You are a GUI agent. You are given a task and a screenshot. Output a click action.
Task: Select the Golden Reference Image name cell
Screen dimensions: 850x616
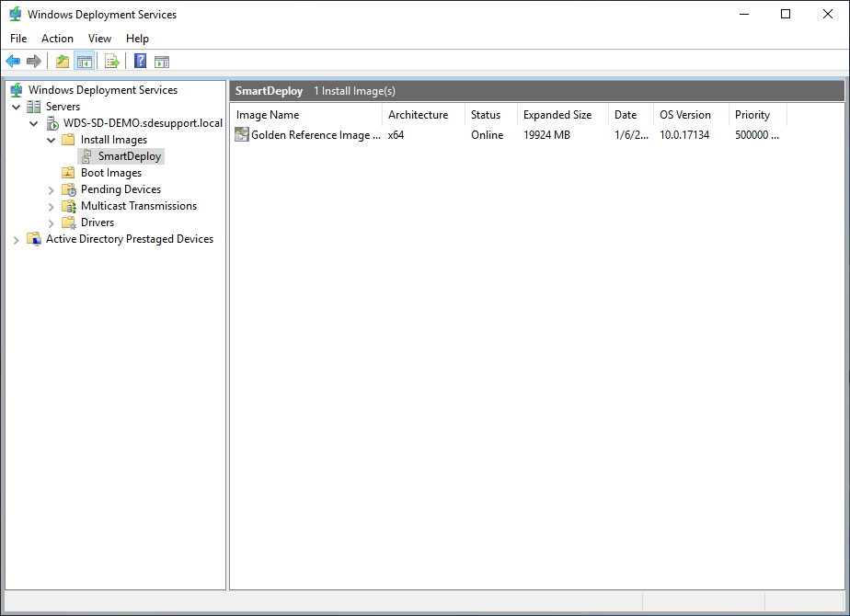click(x=316, y=135)
